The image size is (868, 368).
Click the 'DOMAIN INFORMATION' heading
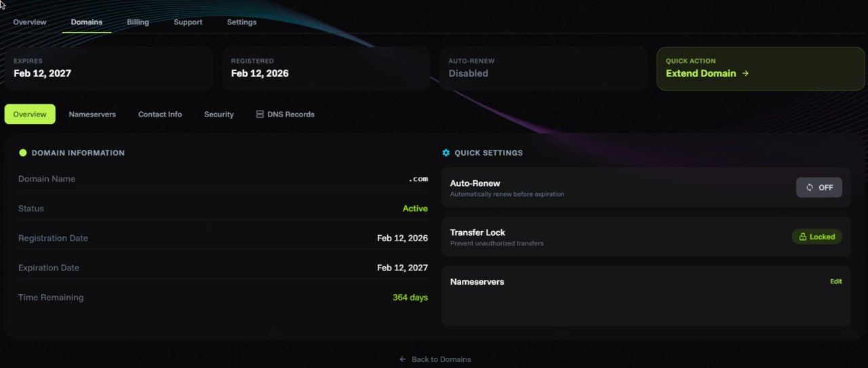78,152
